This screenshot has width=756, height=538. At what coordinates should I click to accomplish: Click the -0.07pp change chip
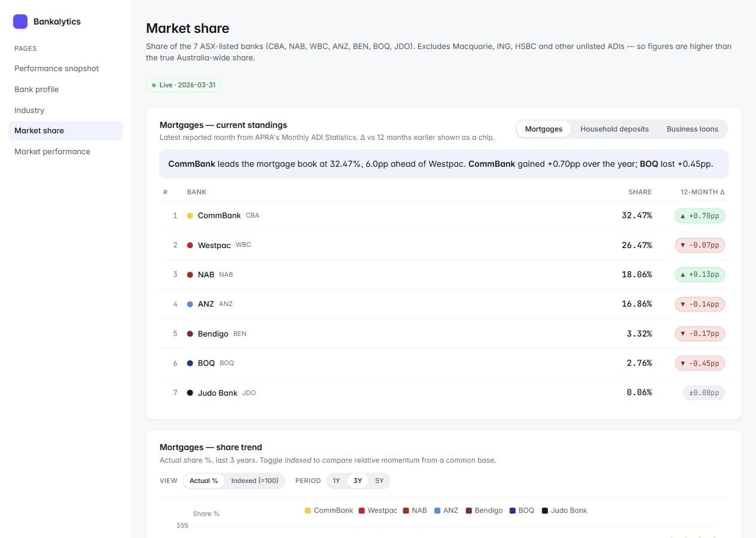coord(700,245)
